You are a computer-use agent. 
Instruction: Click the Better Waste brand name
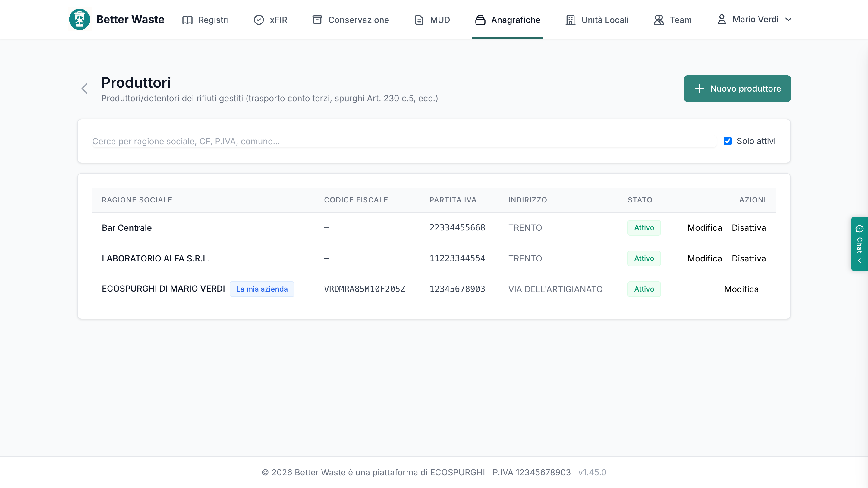pyautogui.click(x=131, y=20)
